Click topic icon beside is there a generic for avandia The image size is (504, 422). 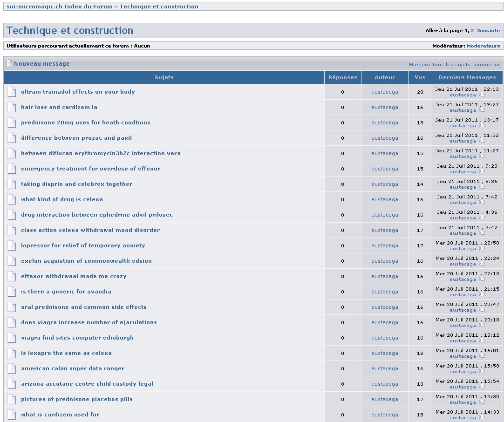point(12,292)
